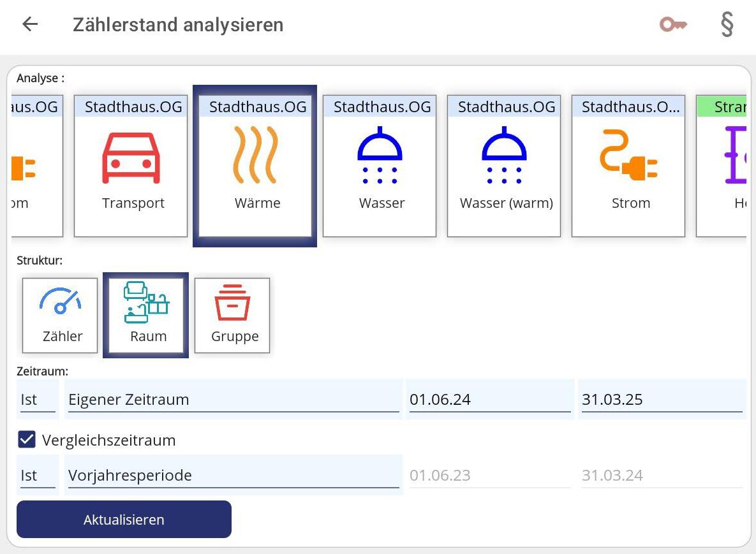
Task: Open the Eigener Zeitraum dropdown
Action: 233,400
